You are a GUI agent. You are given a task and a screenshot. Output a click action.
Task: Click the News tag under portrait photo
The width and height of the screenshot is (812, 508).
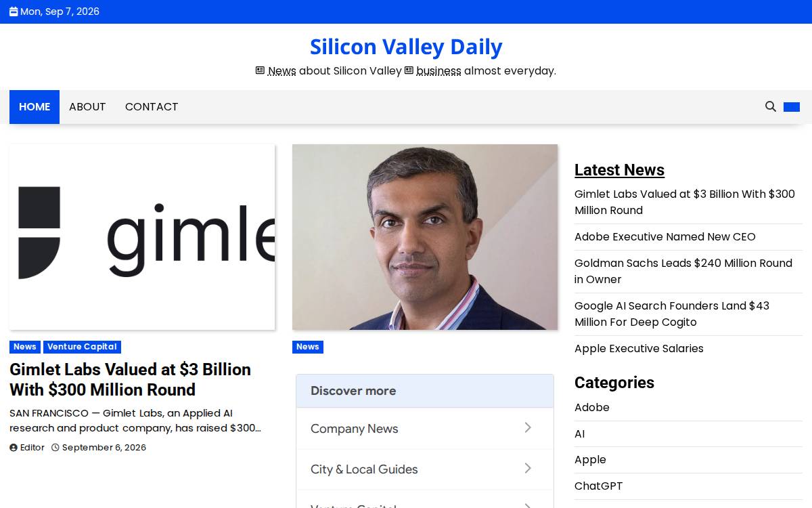[x=308, y=347]
